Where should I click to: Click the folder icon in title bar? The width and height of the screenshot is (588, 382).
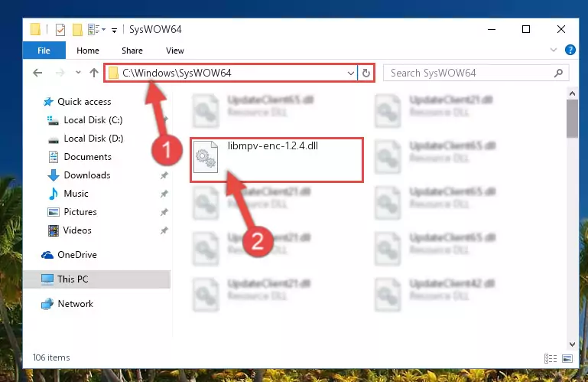click(35, 29)
